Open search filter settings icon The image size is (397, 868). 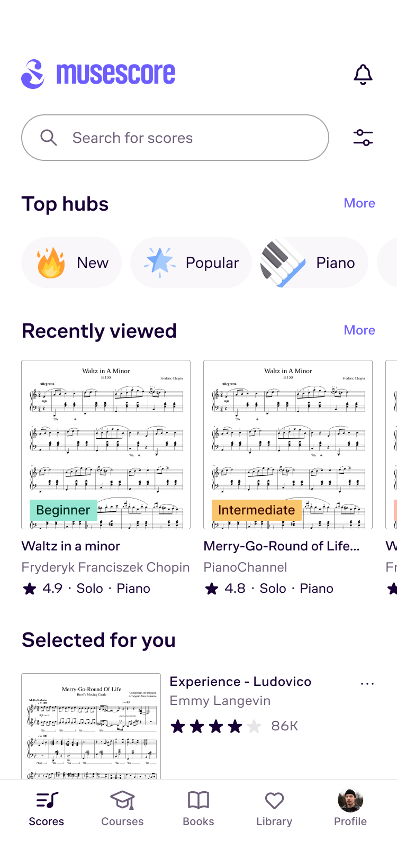(363, 138)
